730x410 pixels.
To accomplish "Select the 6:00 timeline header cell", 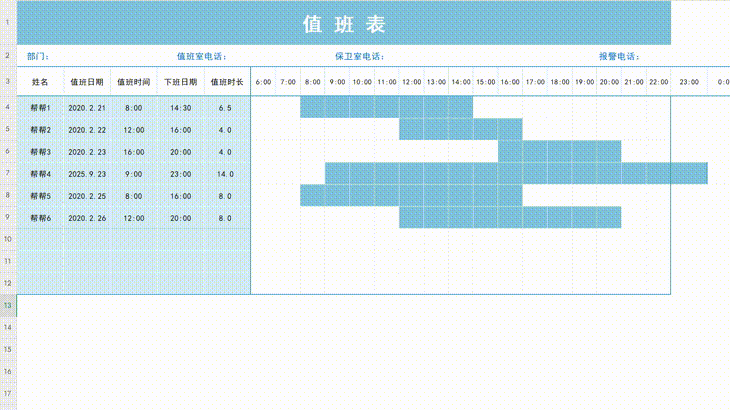I will tap(263, 82).
